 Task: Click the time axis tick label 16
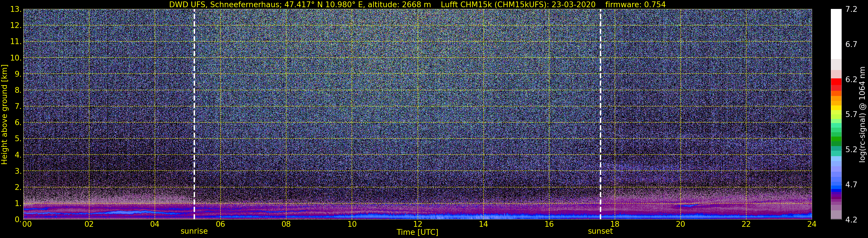pos(549,224)
